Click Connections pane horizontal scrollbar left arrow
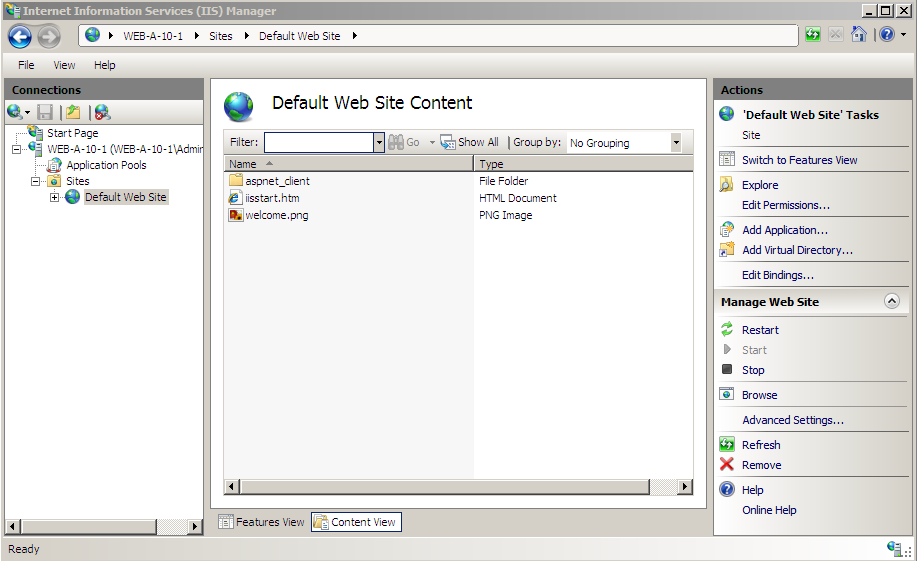The width and height of the screenshot is (917, 561). click(x=12, y=526)
